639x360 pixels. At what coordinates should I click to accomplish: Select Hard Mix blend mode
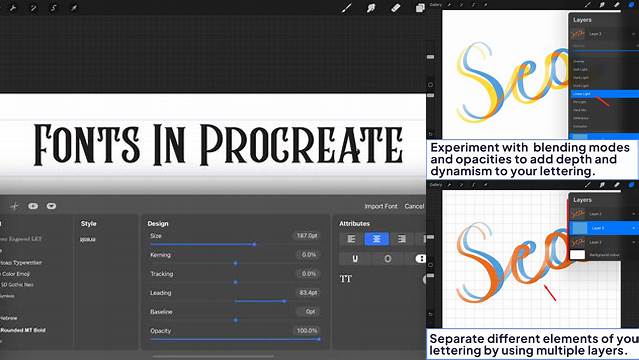pos(580,110)
